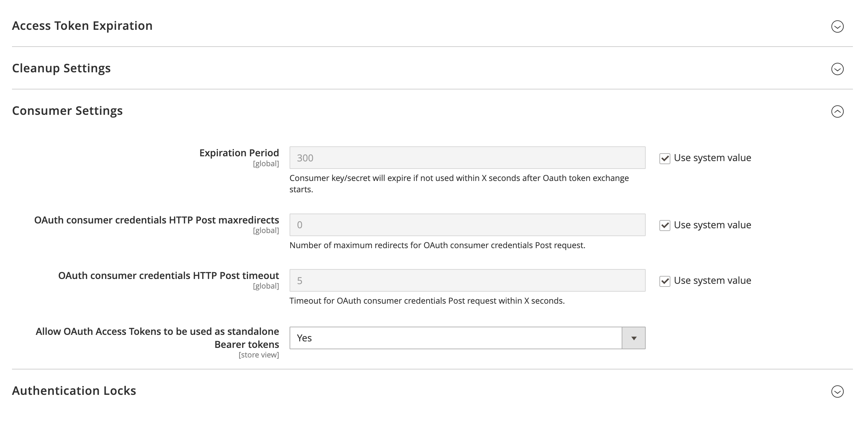Click the Expiration Period label
This screenshot has width=868, height=425.
tap(239, 153)
